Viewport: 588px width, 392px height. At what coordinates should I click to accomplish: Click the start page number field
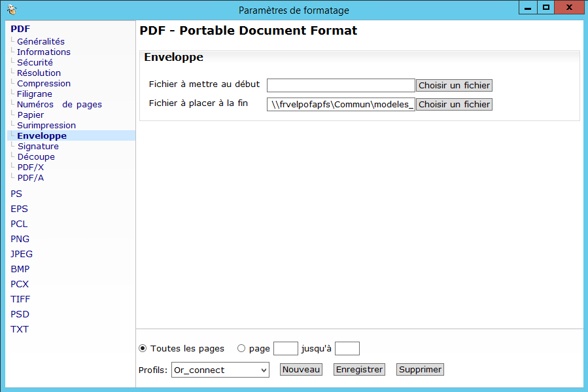285,349
